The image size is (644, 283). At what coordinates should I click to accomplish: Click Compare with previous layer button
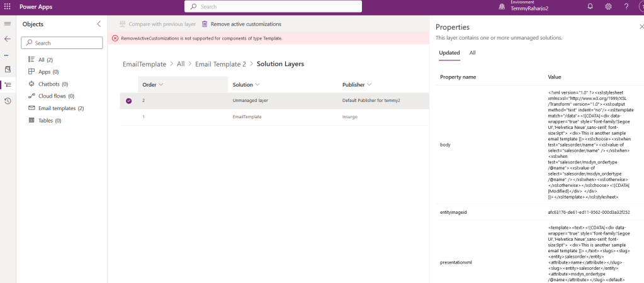[x=157, y=24]
